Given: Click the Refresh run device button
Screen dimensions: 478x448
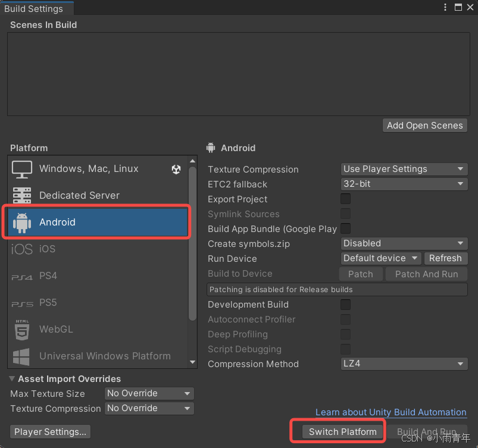Looking at the screenshot, I should pyautogui.click(x=445, y=258).
